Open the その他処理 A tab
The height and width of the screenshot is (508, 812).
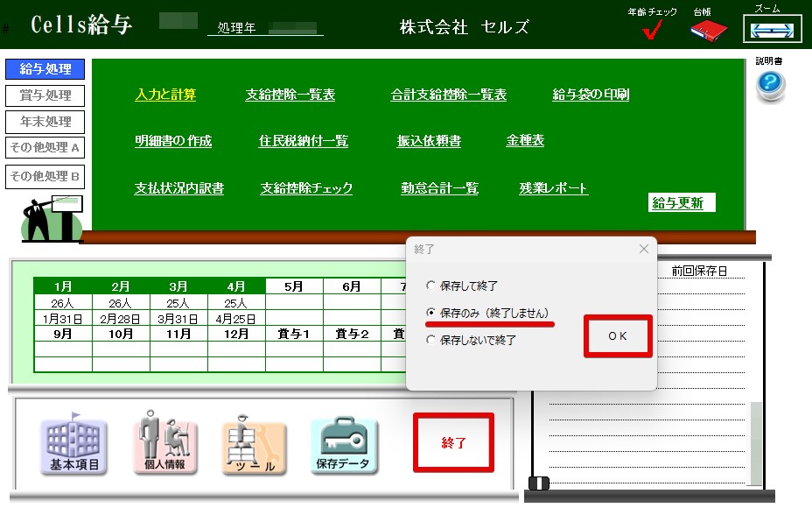[45, 148]
